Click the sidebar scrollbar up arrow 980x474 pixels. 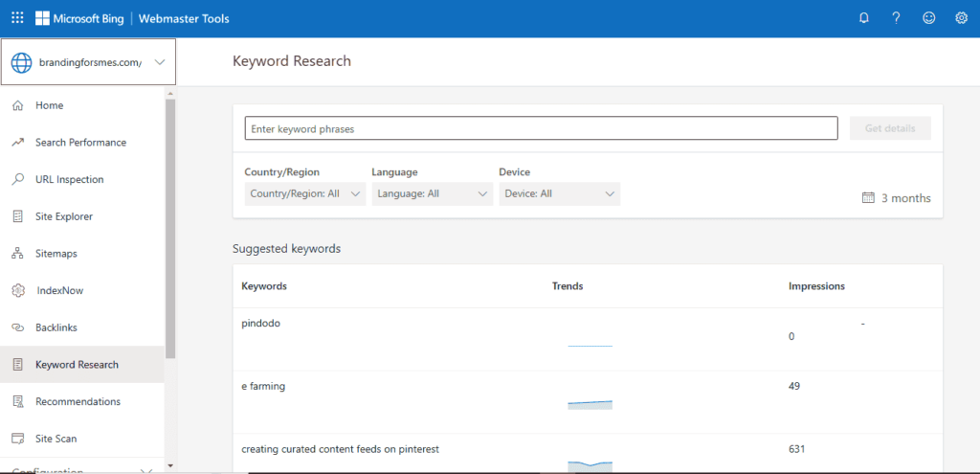[170, 93]
